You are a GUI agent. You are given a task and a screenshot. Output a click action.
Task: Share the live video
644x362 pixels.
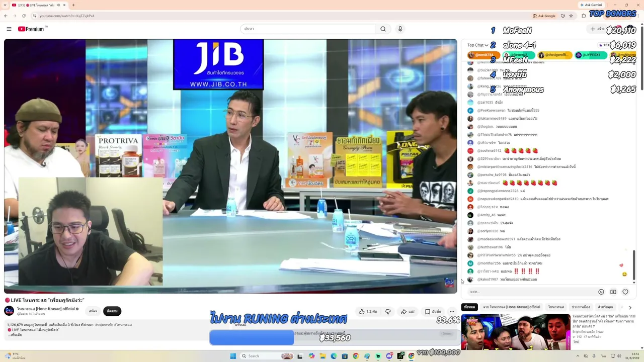408,312
